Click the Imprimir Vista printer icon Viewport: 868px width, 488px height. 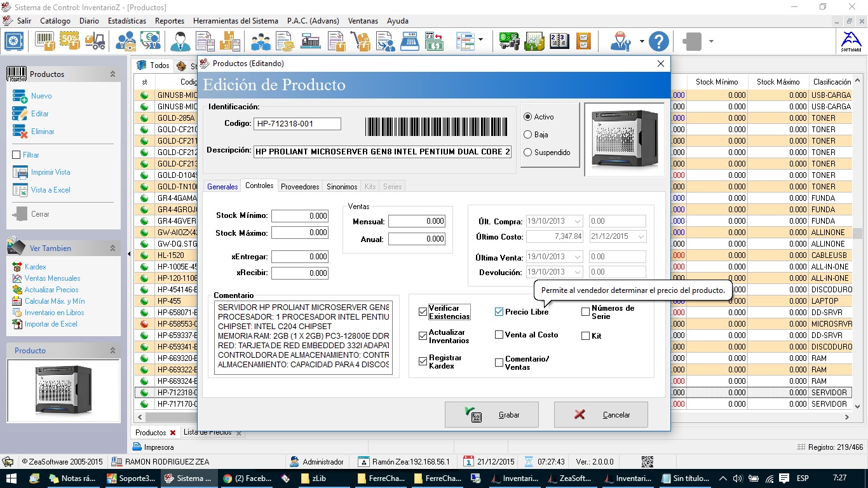[20, 172]
